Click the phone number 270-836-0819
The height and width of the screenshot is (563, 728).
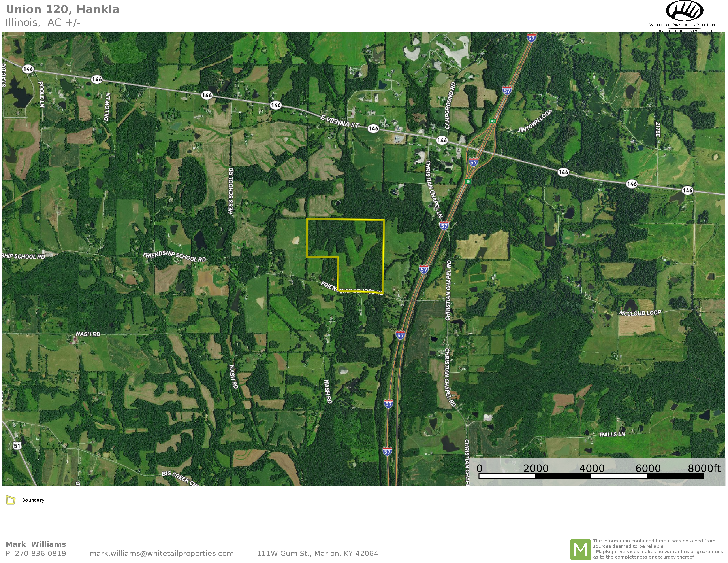pos(41,553)
